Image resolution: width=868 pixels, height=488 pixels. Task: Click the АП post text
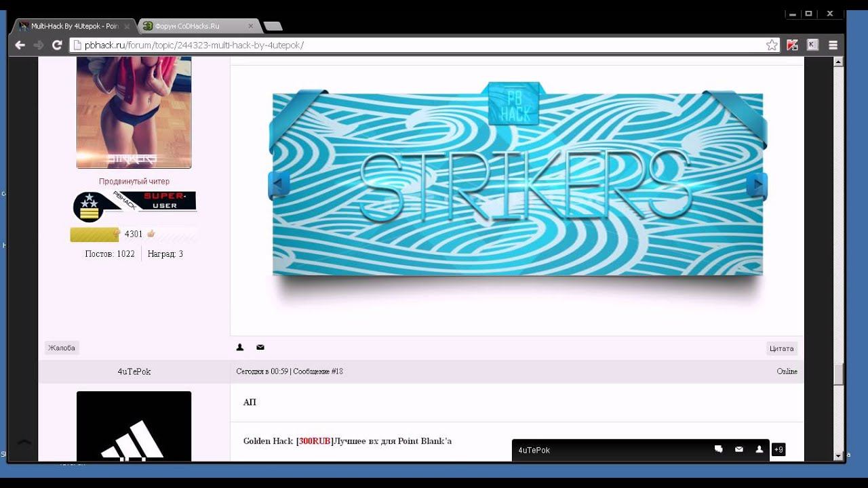(x=250, y=403)
